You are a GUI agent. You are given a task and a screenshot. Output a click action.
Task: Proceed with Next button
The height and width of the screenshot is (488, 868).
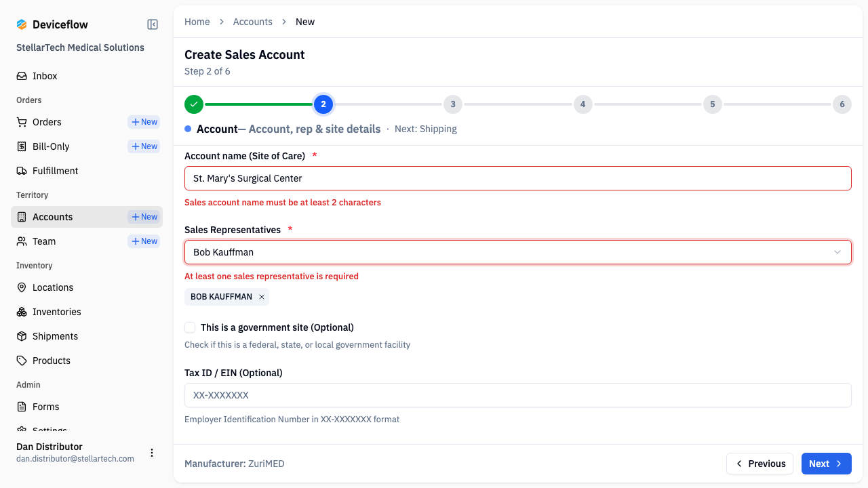(827, 464)
